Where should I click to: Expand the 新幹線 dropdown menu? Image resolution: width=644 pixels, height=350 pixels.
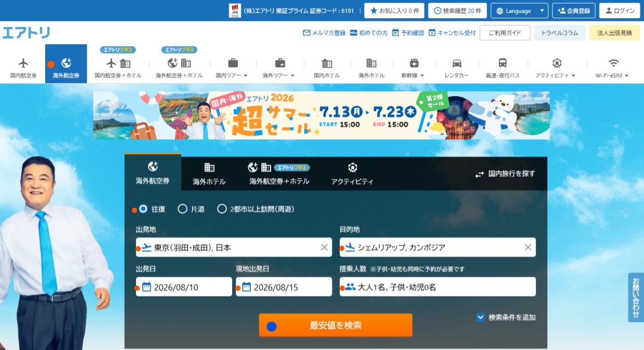pyautogui.click(x=413, y=69)
